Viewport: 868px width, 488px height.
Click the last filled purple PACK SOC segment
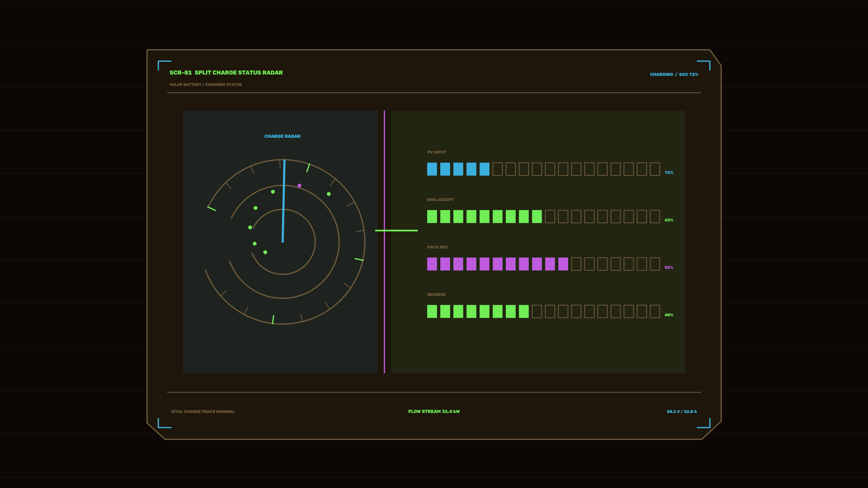pyautogui.click(x=563, y=264)
